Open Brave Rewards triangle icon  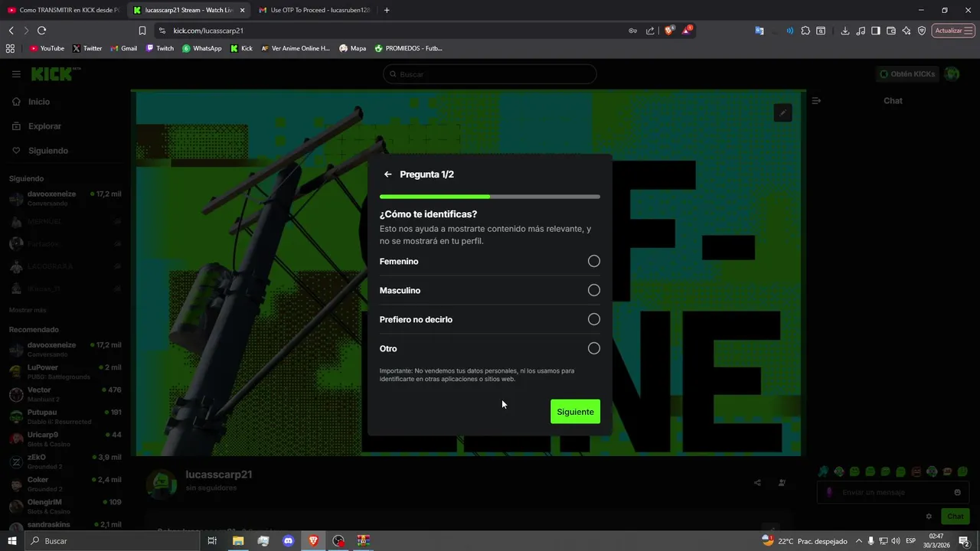[688, 31]
